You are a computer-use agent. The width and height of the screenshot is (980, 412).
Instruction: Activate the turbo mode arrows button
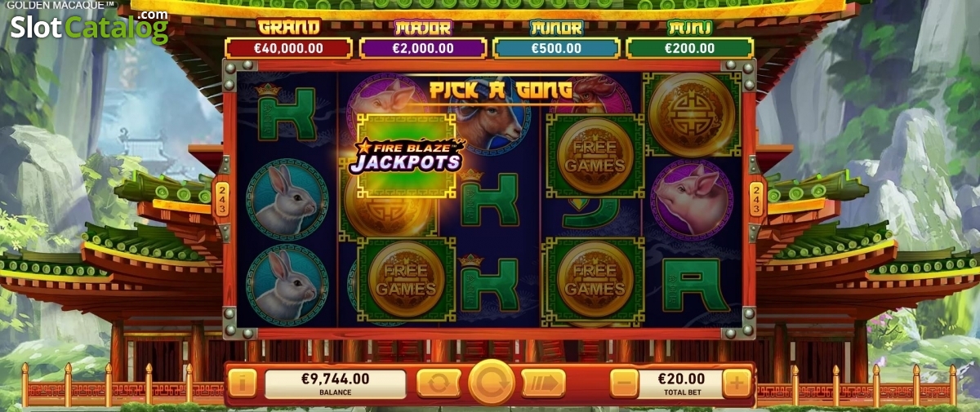click(544, 383)
